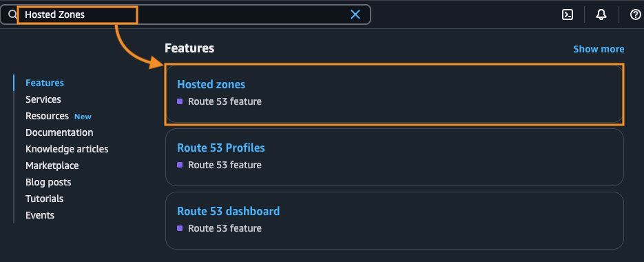Select the Features category in sidebar

tap(45, 83)
